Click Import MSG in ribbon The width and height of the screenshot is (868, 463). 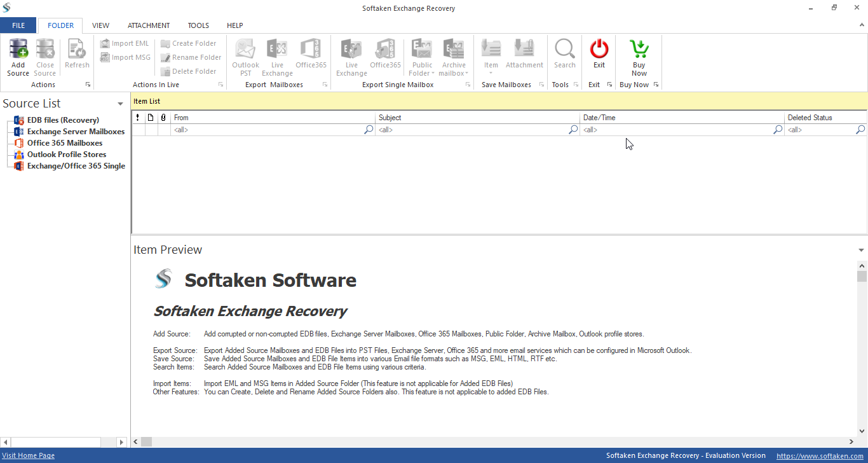coord(125,57)
